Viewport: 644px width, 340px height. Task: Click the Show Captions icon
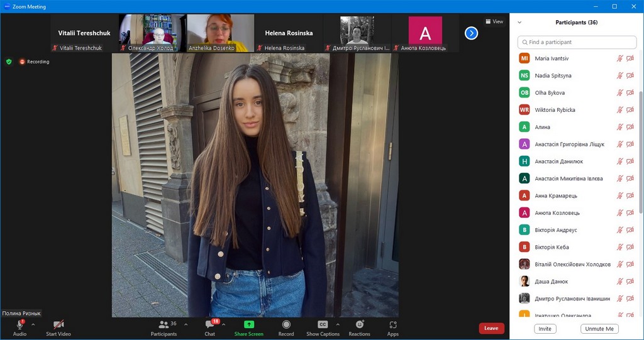point(323,325)
